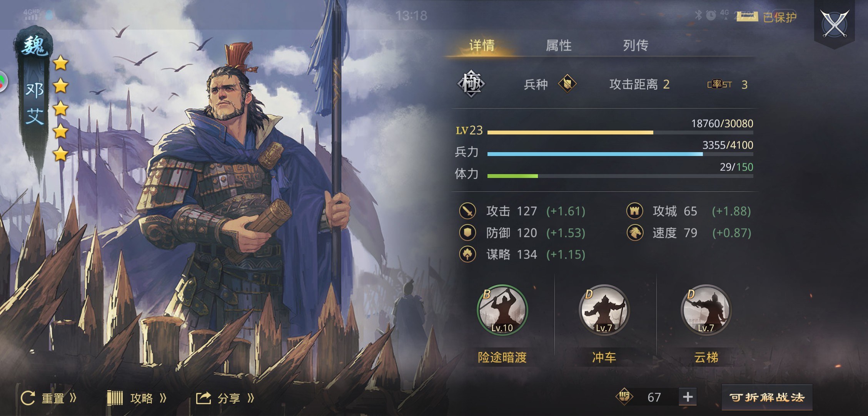Viewport: 868px width, 416px height.
Task: Expand the 分享 share option
Action: 225,398
